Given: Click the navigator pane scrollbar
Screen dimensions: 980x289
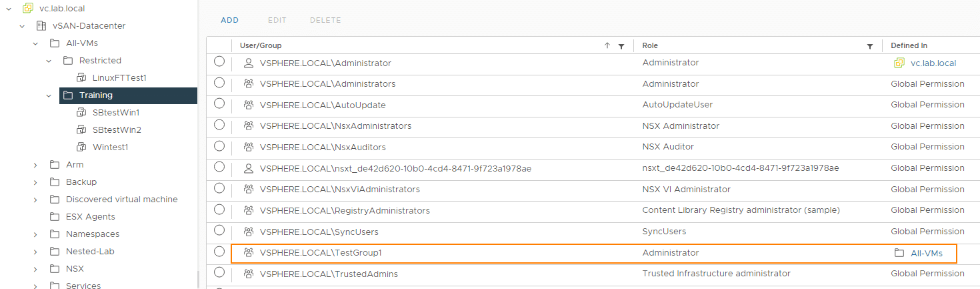Looking at the screenshot, I should (197, 279).
